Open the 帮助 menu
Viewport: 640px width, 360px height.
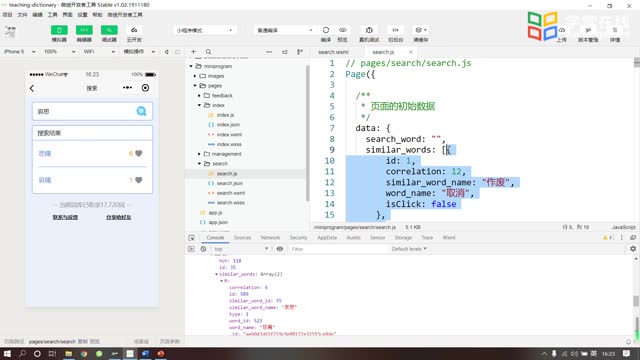97,15
